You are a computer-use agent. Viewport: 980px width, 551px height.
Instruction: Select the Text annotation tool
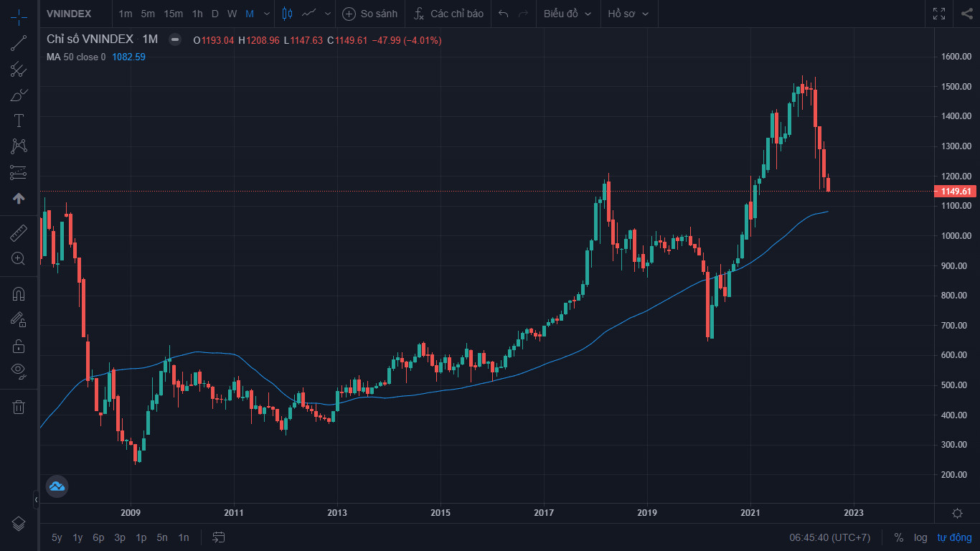[19, 121]
